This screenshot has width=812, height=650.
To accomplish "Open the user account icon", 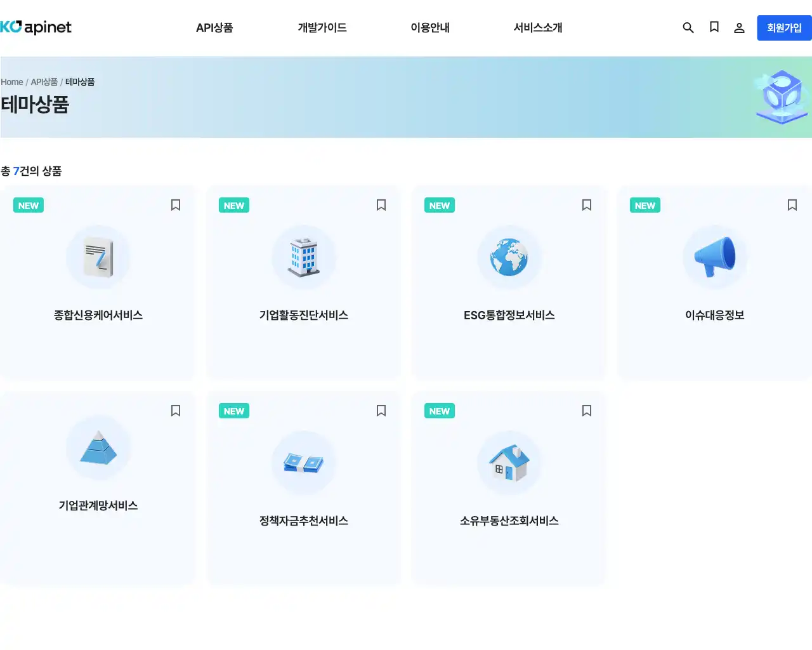I will (x=739, y=27).
